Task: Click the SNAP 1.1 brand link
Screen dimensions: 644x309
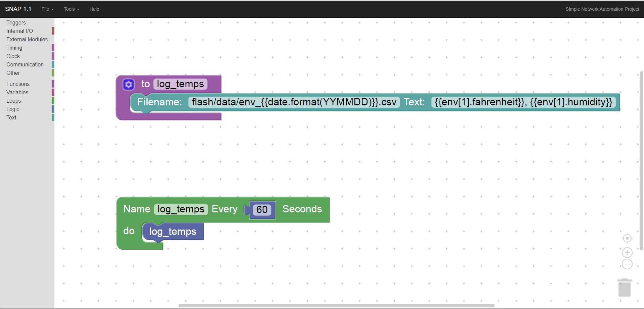Action: (x=18, y=9)
